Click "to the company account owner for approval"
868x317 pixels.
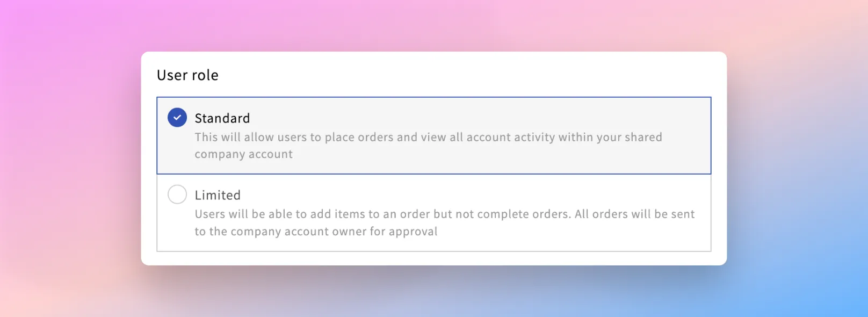coord(316,232)
